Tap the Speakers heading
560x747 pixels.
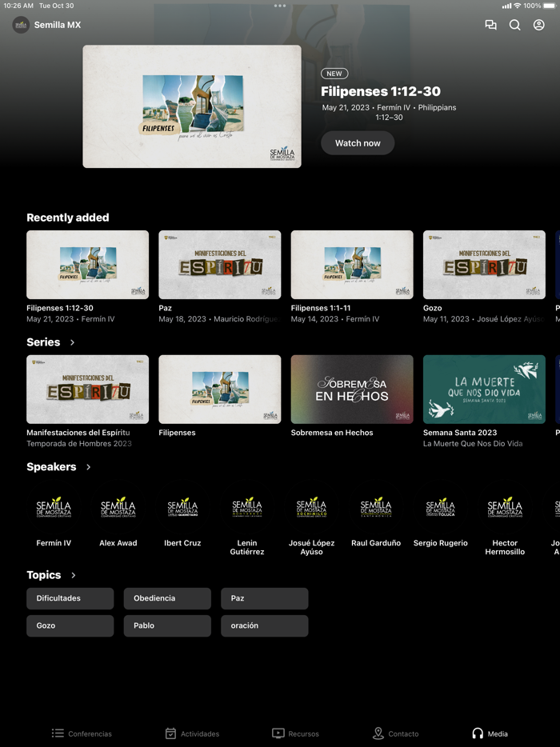point(51,467)
